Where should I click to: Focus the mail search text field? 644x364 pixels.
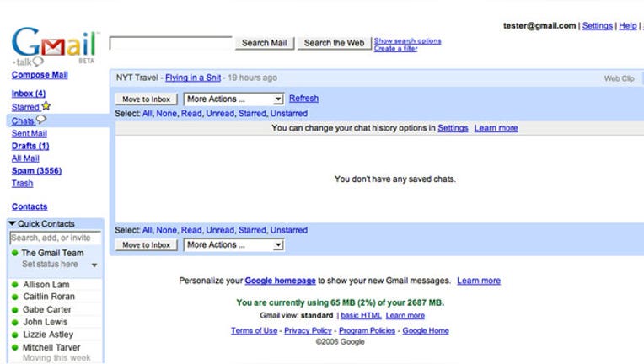tap(171, 43)
